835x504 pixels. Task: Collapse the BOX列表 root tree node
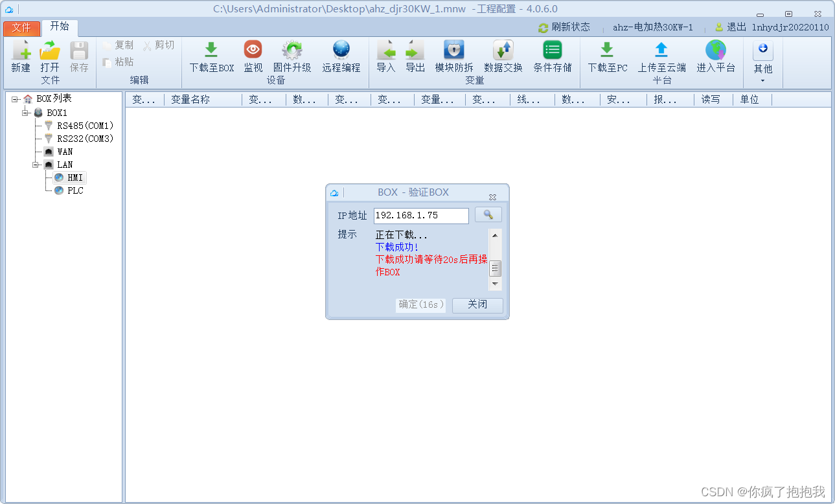[14, 99]
